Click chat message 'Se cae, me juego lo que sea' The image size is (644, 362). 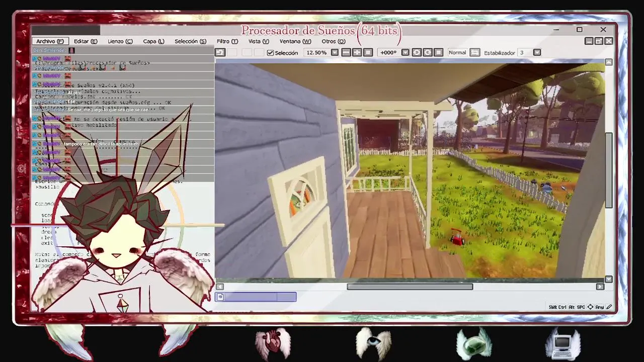[108, 110]
